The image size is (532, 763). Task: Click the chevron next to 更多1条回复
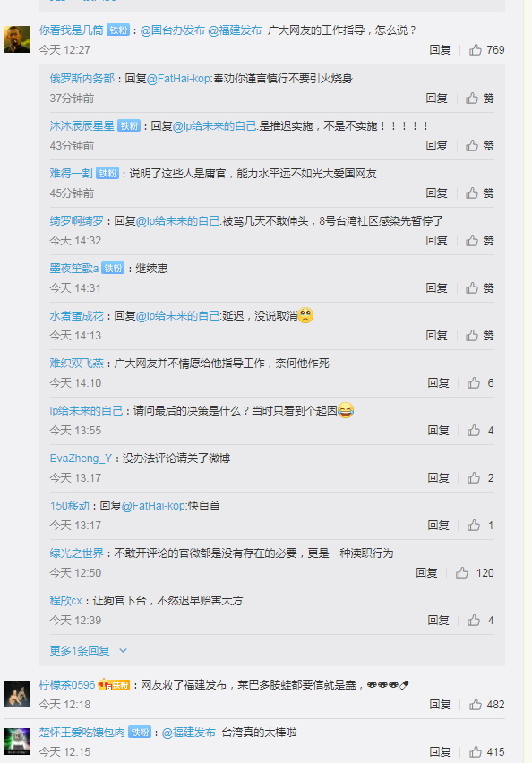(x=123, y=650)
